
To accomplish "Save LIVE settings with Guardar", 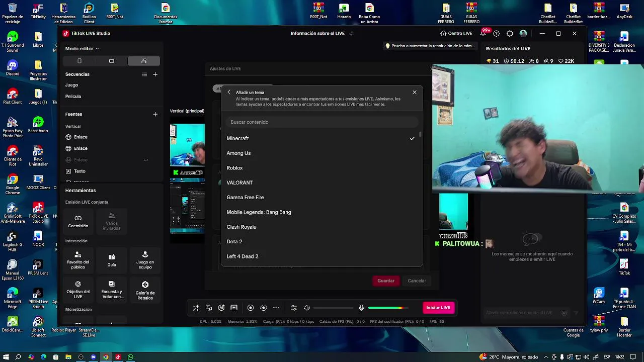I will 386,281.
